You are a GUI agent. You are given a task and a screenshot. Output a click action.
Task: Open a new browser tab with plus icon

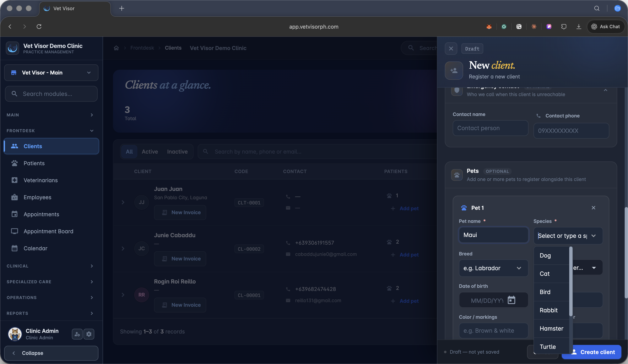click(122, 9)
